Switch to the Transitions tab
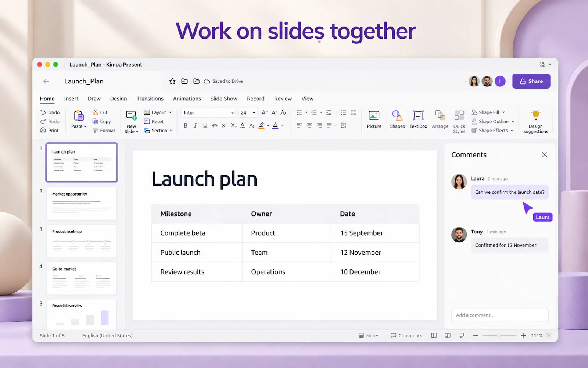This screenshot has width=588, height=368. 150,99
